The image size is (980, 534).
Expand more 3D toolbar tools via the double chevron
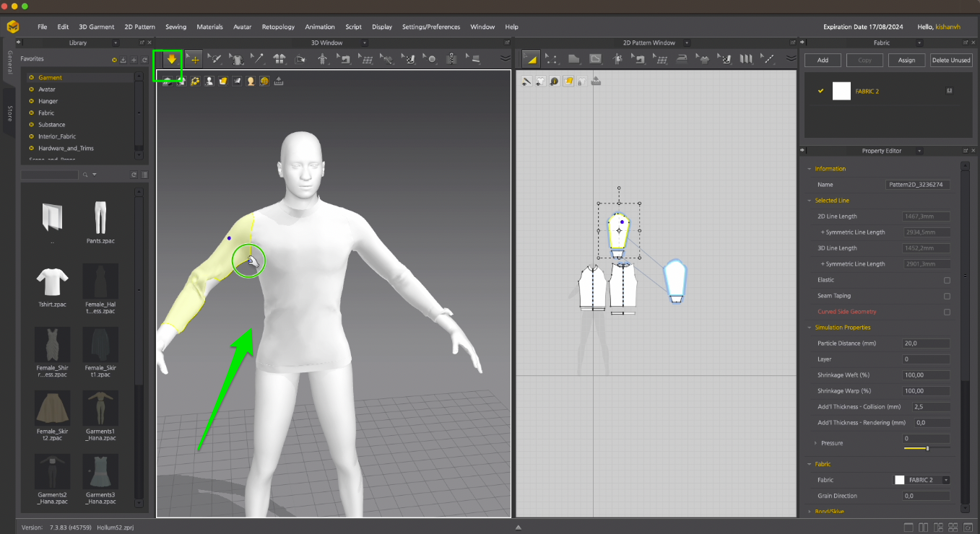506,59
